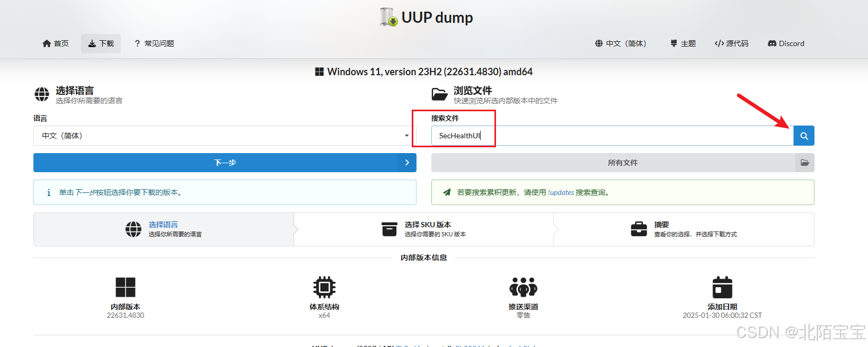Click the UUP dump title text

click(x=437, y=17)
